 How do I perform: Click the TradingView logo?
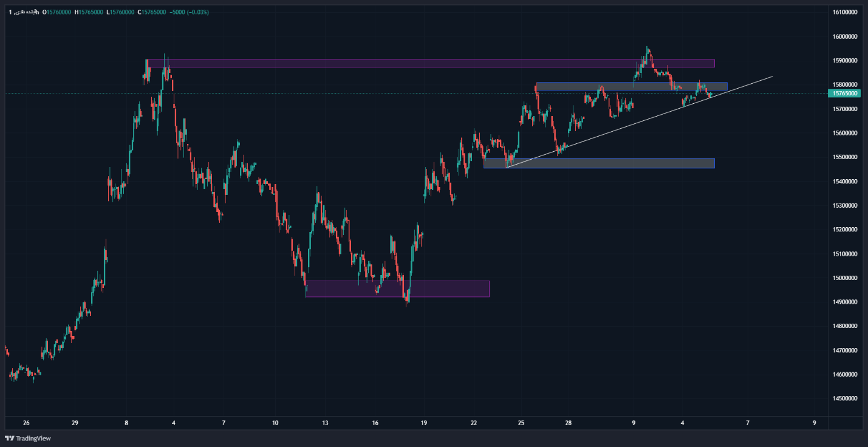(19, 438)
